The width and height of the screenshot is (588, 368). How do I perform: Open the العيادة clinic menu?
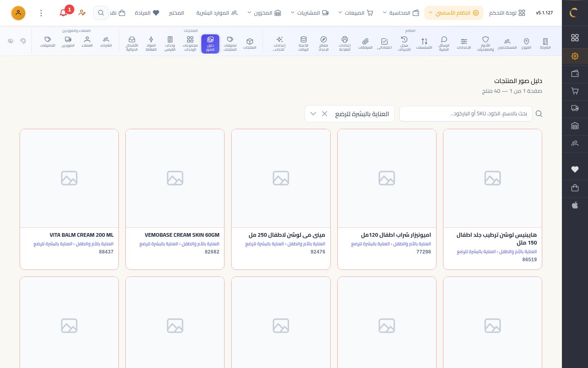[x=147, y=13]
